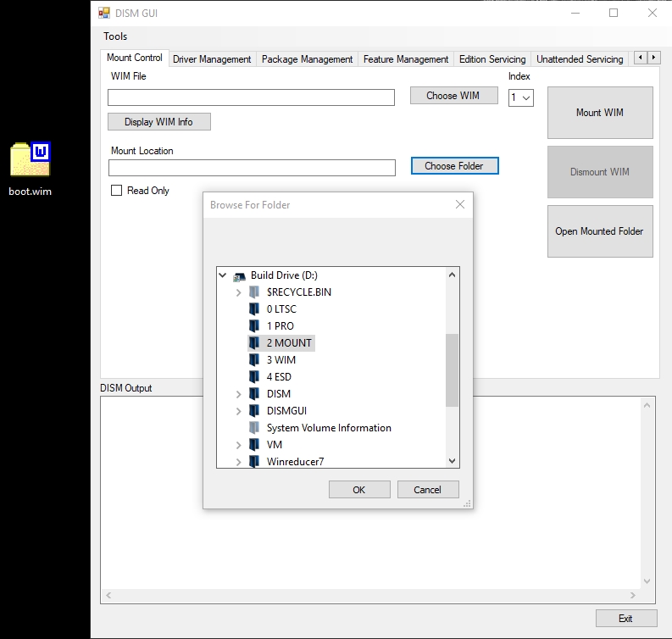Cancel the Browse For Folder dialog

click(428, 490)
